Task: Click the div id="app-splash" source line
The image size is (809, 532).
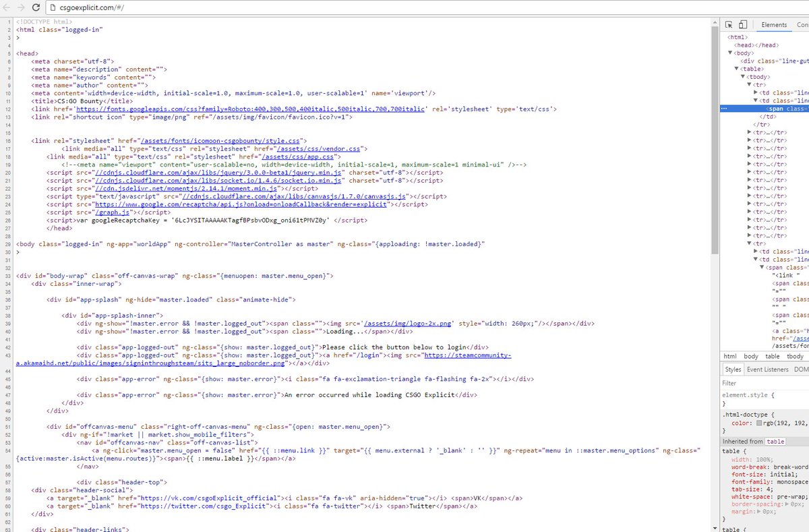Action: tap(171, 299)
